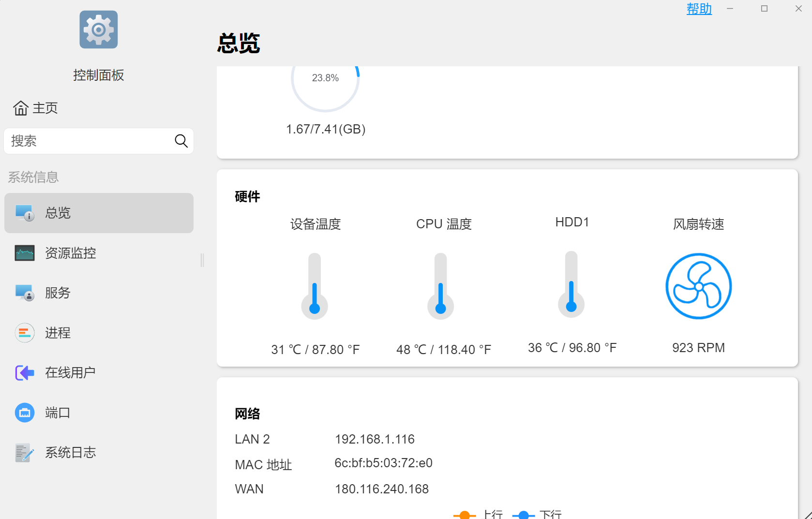
Task: Open 在线用户 online users page
Action: click(x=70, y=372)
